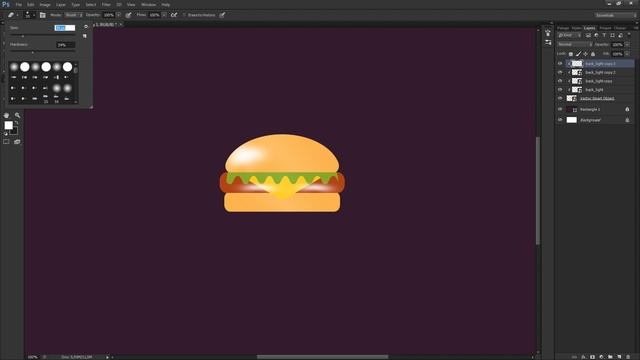This screenshot has height=360, width=640.
Task: Open the Filter menu
Action: (106, 4)
